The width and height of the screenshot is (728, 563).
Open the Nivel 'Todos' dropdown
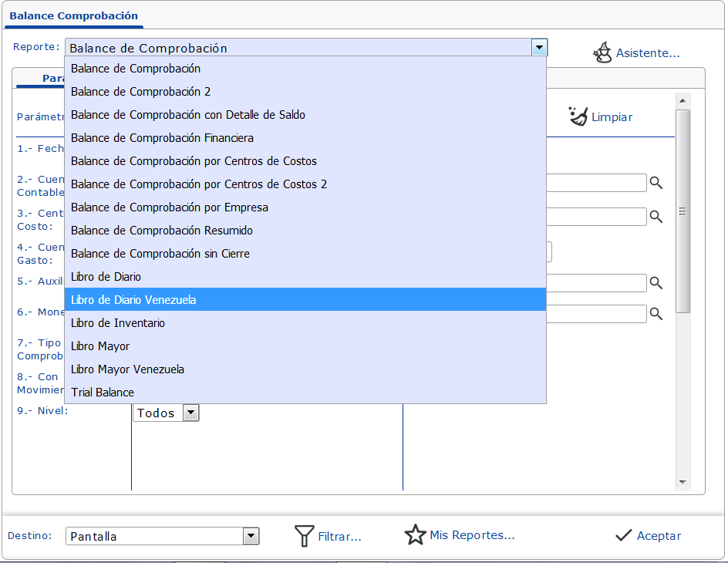190,413
